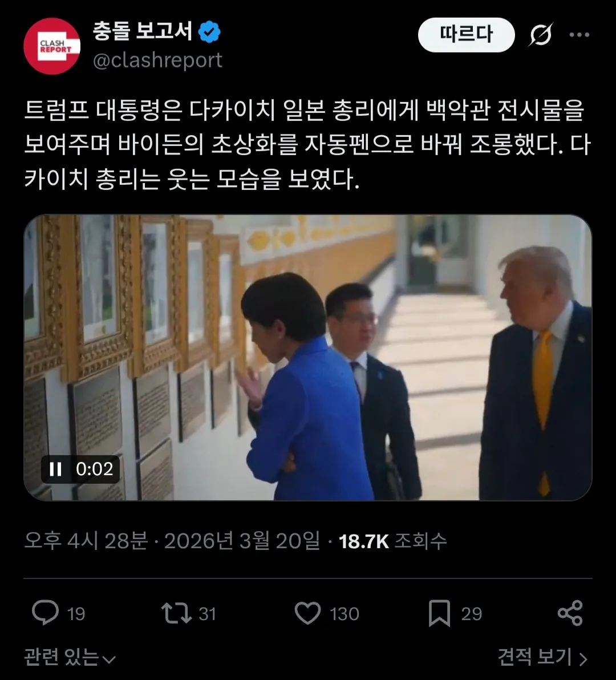Expand the 관련 있는 sort dropdown

pyautogui.click(x=70, y=657)
